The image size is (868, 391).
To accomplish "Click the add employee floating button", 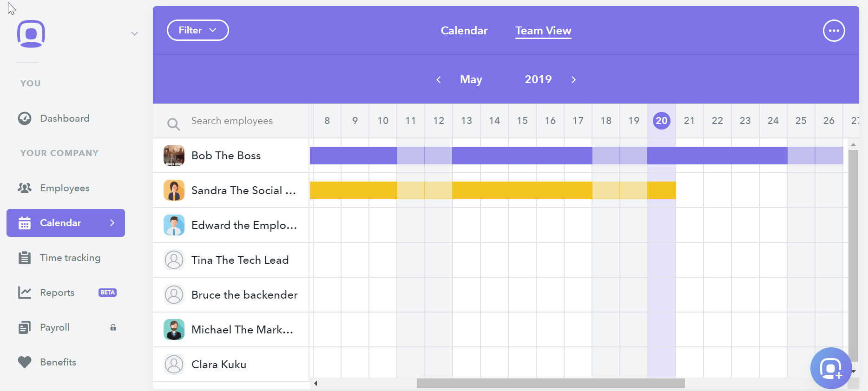I will [x=831, y=369].
